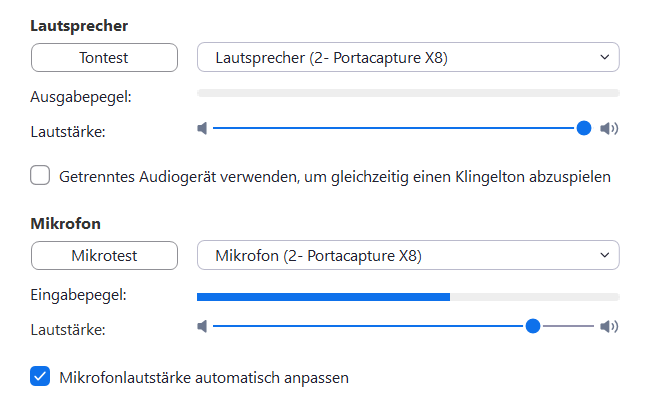Start the Mikrotest microphone test

104,256
